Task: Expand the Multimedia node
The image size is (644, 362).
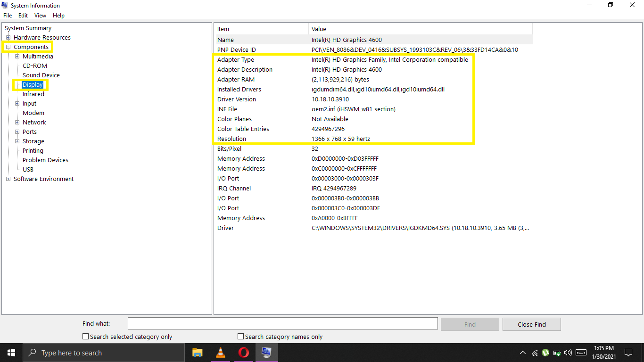Action: click(x=17, y=57)
